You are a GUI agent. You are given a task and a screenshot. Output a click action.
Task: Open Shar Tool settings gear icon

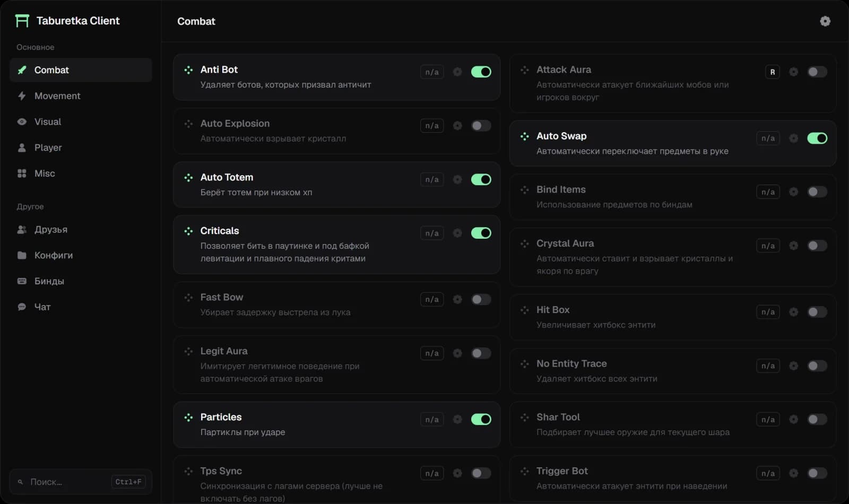(x=793, y=420)
